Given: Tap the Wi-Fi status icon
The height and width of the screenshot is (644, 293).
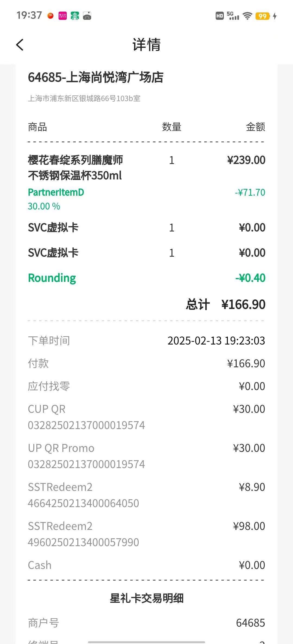Looking at the screenshot, I should 247,16.
